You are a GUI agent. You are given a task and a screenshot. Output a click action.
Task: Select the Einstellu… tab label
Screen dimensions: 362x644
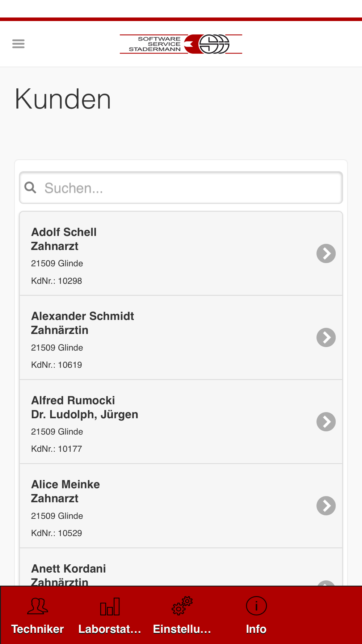pyautogui.click(x=182, y=629)
